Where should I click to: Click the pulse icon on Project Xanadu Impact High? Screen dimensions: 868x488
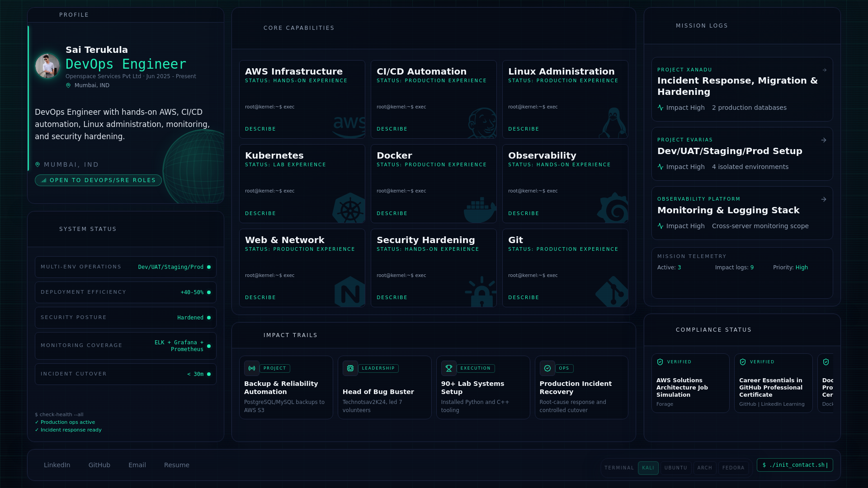[x=660, y=108]
